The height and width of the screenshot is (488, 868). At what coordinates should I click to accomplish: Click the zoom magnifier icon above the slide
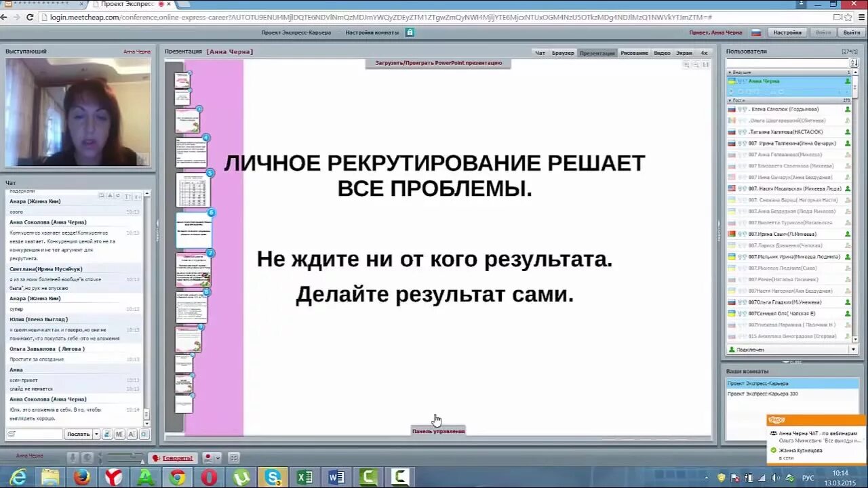coord(687,64)
